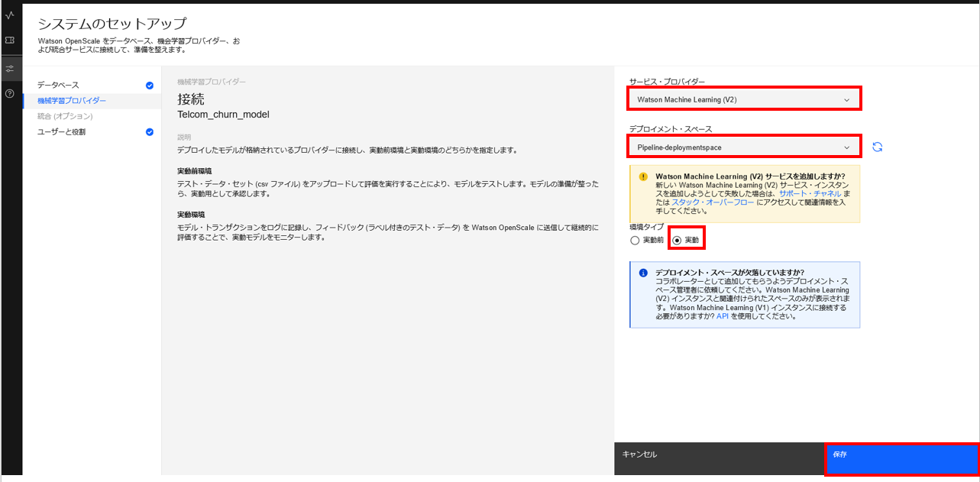Open the configure sliders icon in sidebar
This screenshot has height=482, width=980.
pos(9,69)
